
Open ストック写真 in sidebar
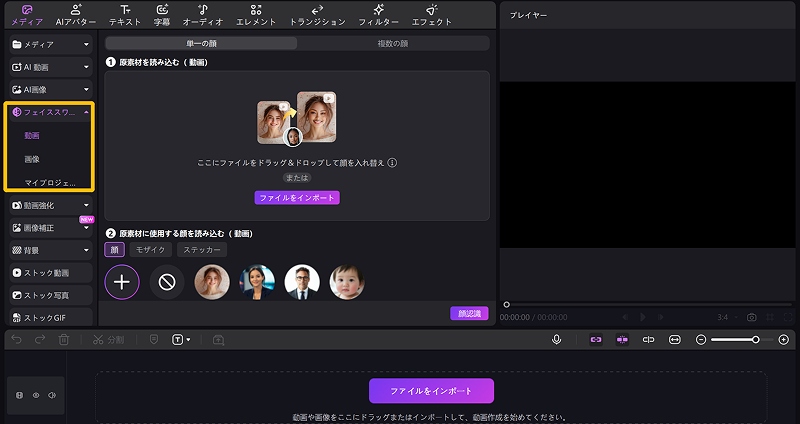tap(51, 295)
